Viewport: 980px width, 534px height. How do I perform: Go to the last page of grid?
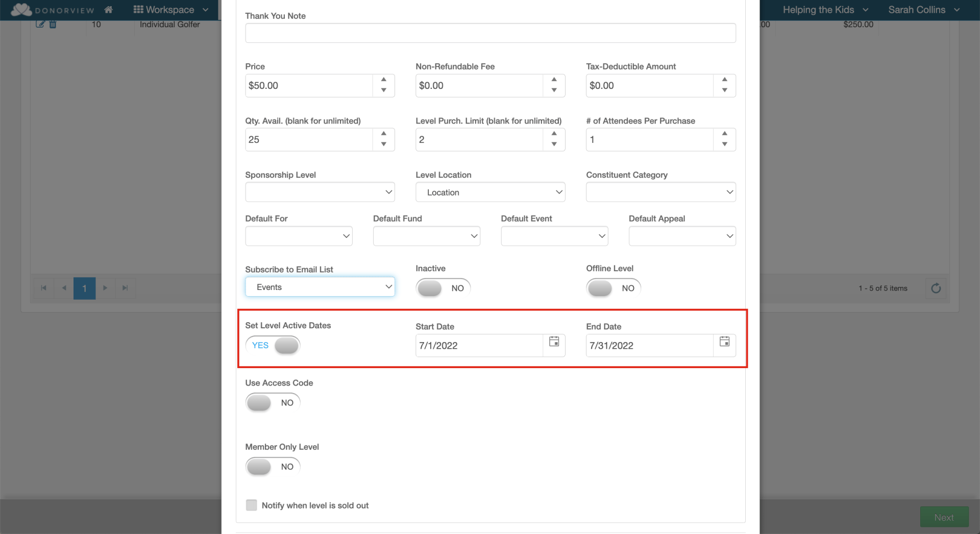[x=125, y=288]
